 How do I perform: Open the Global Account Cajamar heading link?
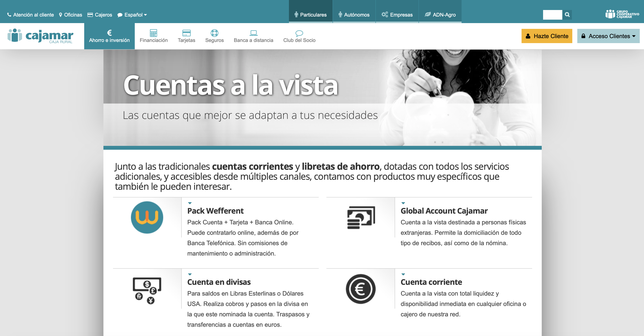(x=444, y=211)
